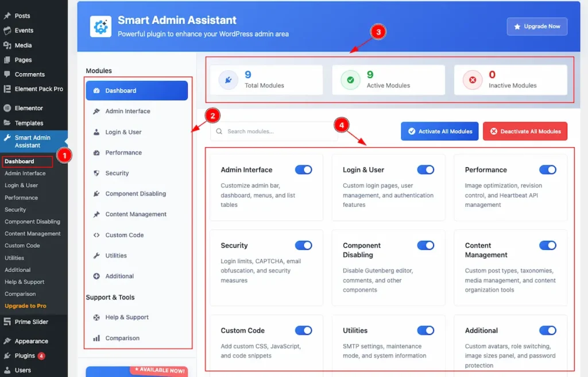Click the Element Pack Pro icon
The height and width of the screenshot is (377, 588).
(x=7, y=89)
